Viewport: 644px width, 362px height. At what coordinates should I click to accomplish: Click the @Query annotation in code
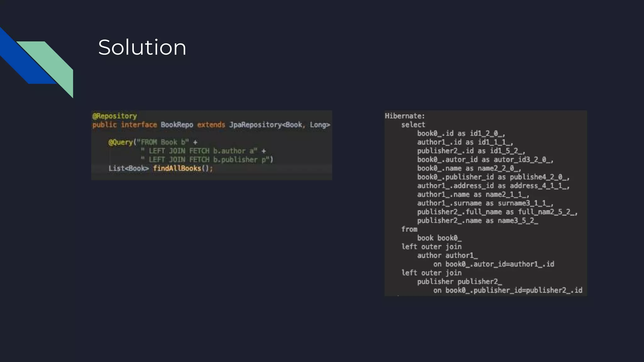(x=120, y=142)
